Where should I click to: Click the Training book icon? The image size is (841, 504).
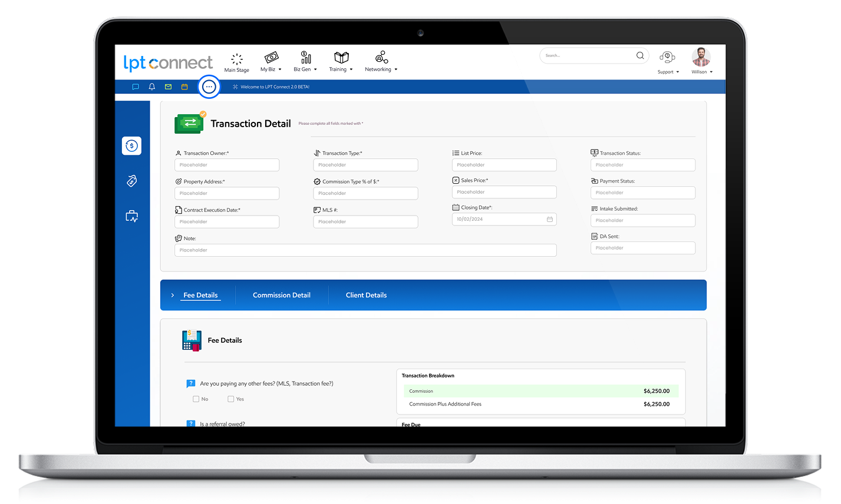tap(341, 57)
